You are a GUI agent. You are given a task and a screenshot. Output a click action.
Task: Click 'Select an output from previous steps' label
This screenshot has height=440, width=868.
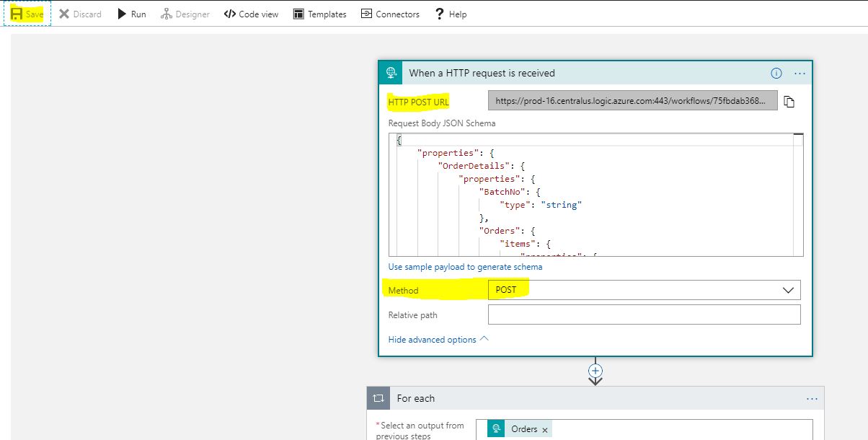coord(420,430)
